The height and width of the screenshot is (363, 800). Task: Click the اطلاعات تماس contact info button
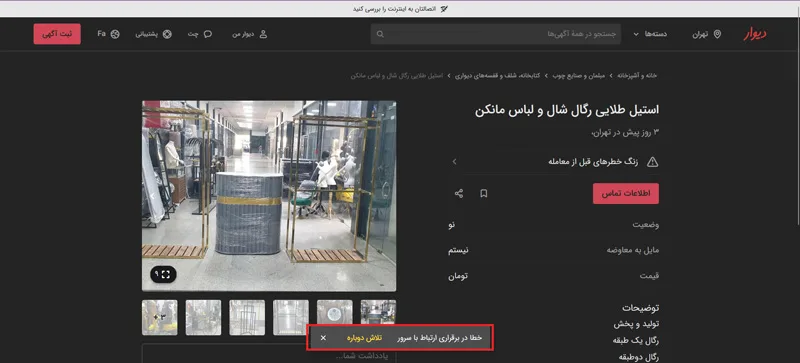[x=626, y=194]
